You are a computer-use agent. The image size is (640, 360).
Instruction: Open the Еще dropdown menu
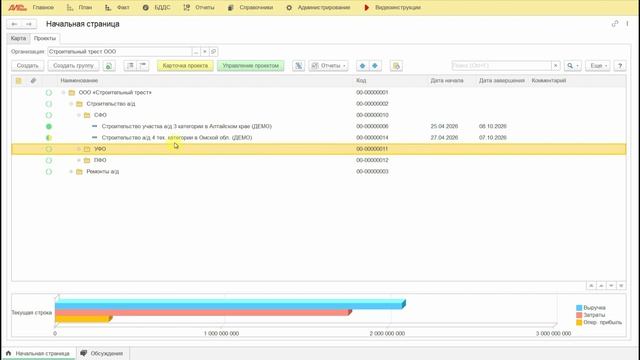tap(598, 66)
